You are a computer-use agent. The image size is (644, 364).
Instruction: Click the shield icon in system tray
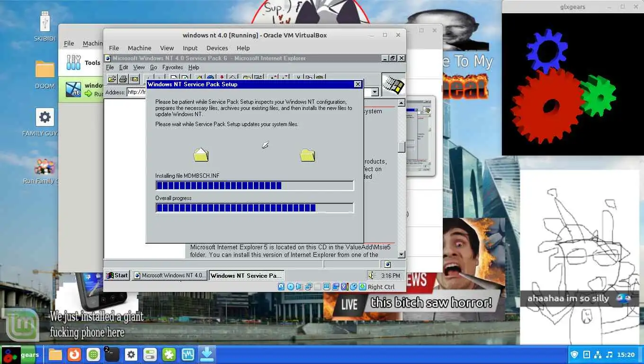tap(574, 355)
